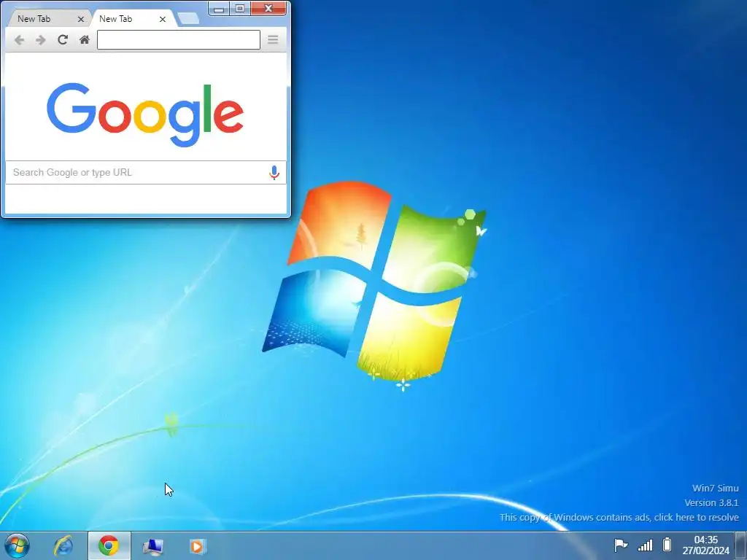Image resolution: width=747 pixels, height=560 pixels.
Task: Close the first New Tab
Action: coord(80,20)
